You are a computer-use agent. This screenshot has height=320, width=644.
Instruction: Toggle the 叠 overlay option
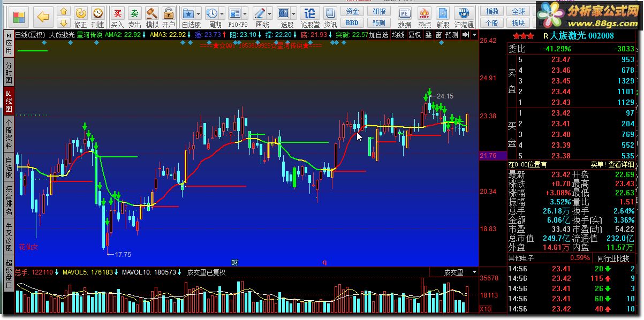(x=428, y=35)
